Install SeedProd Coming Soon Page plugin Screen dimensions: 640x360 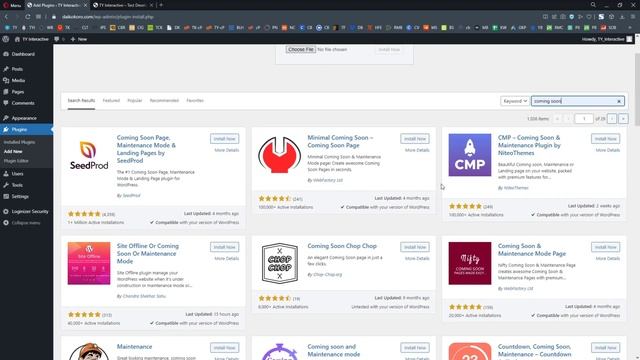(x=224, y=139)
